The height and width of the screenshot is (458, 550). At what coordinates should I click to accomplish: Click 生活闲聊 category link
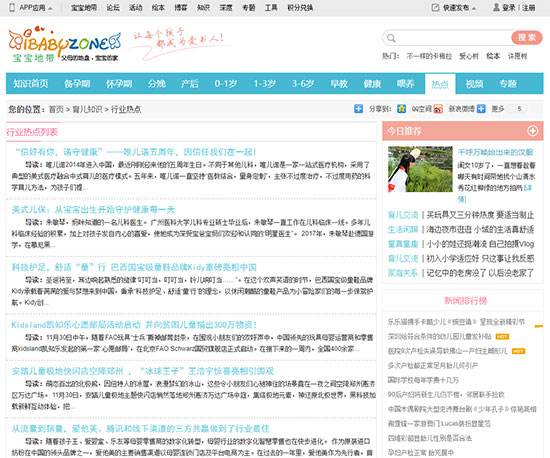pyautogui.click(x=403, y=229)
